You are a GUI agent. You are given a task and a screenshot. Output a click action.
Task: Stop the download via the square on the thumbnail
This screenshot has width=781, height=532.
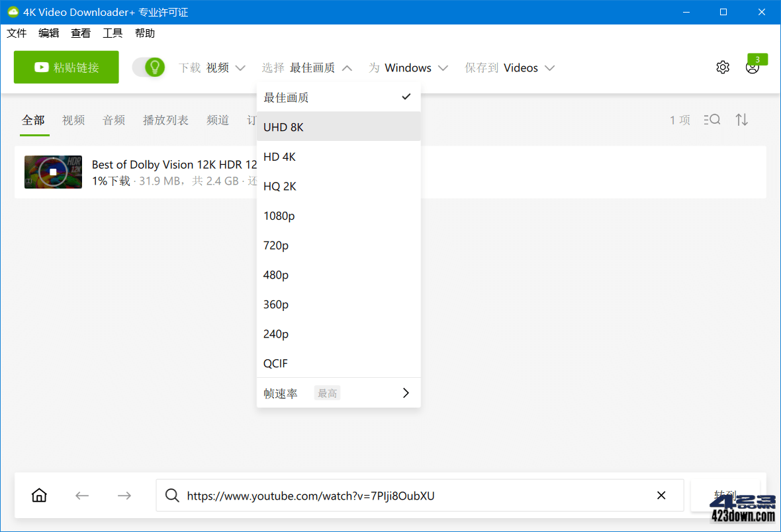[53, 172]
